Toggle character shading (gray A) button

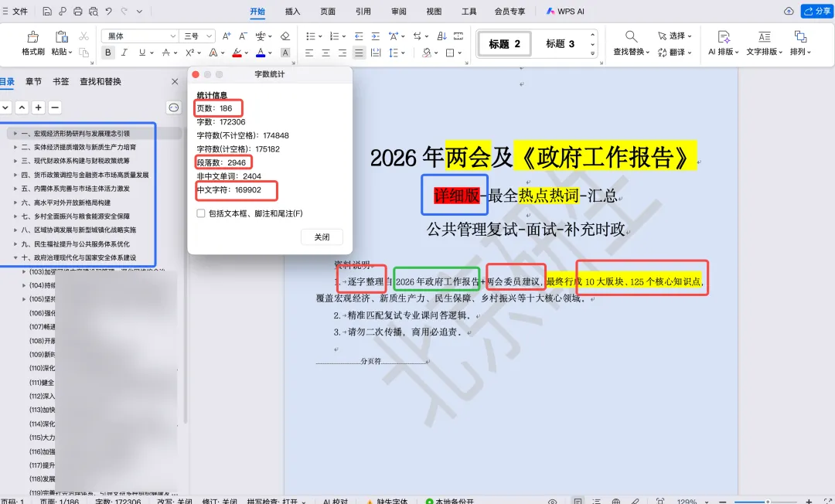285,53
